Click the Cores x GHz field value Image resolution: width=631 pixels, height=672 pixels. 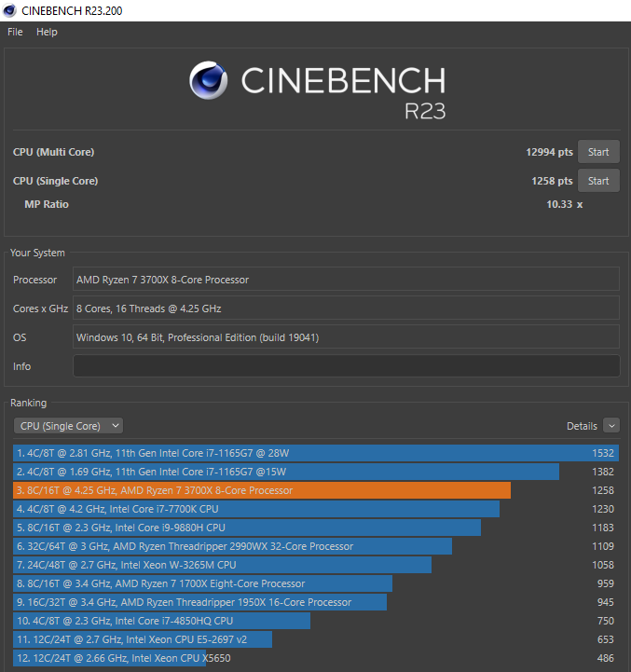[347, 309]
